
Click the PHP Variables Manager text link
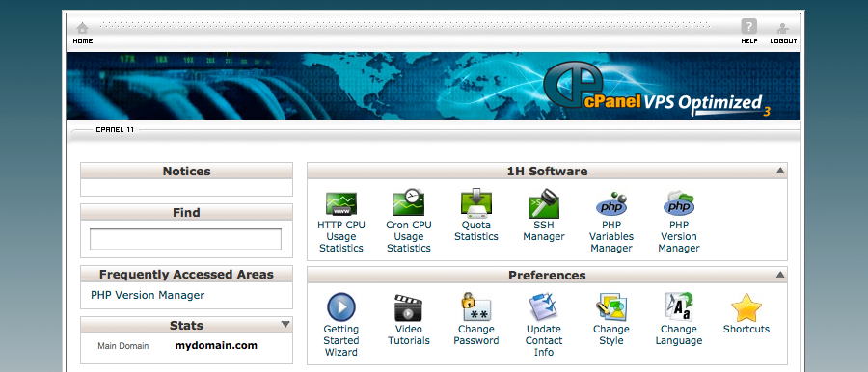611,236
